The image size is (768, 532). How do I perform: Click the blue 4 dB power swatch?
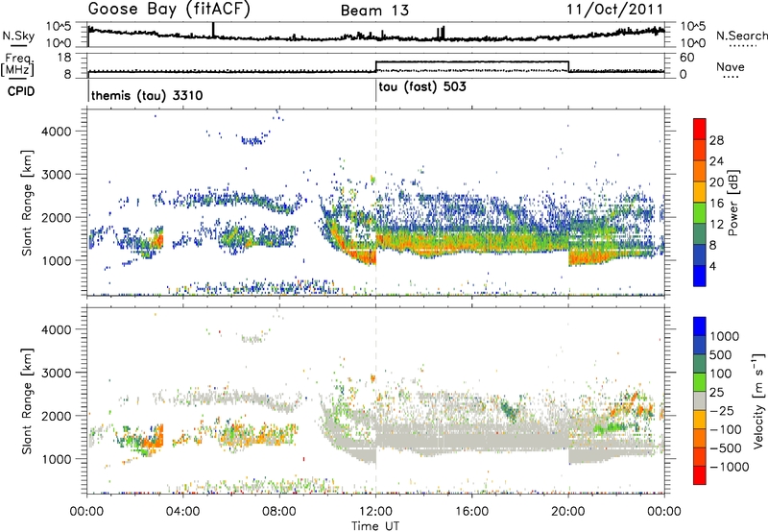click(x=700, y=277)
